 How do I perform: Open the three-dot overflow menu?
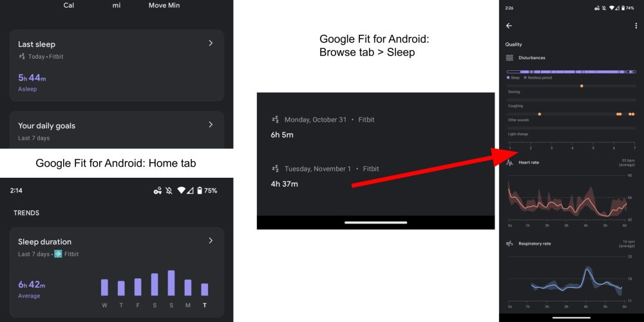coord(636,26)
